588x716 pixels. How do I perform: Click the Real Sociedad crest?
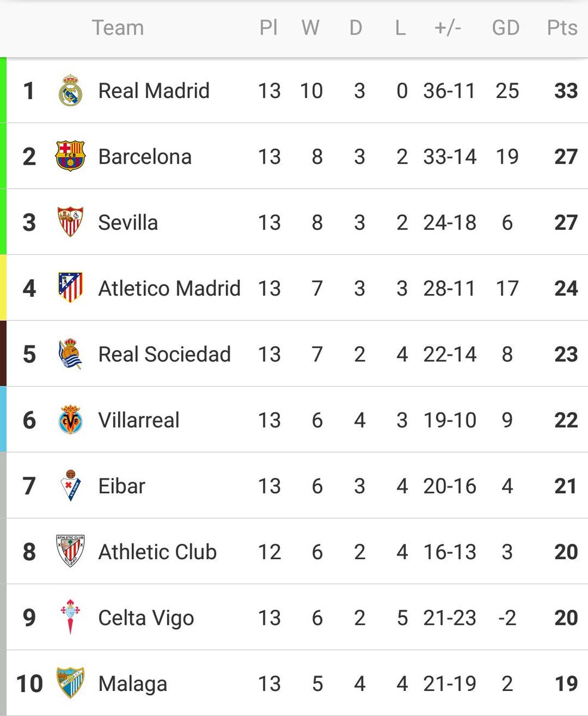coord(70,354)
